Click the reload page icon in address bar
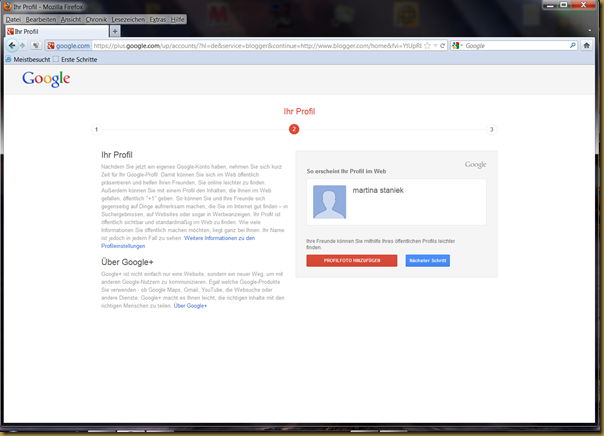 (x=443, y=45)
